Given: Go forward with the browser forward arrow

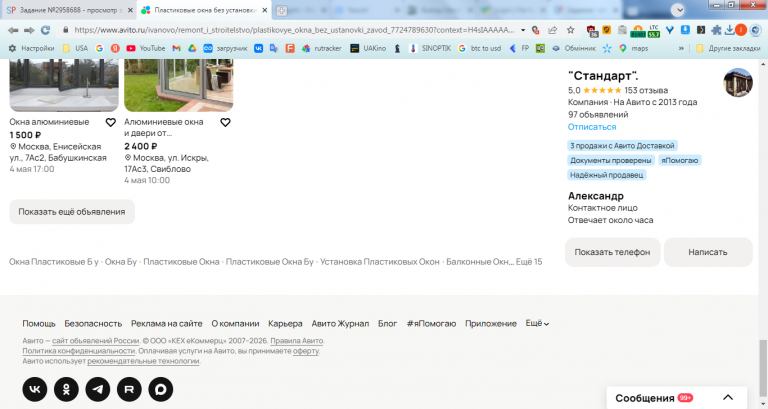Looking at the screenshot, I should point(29,30).
